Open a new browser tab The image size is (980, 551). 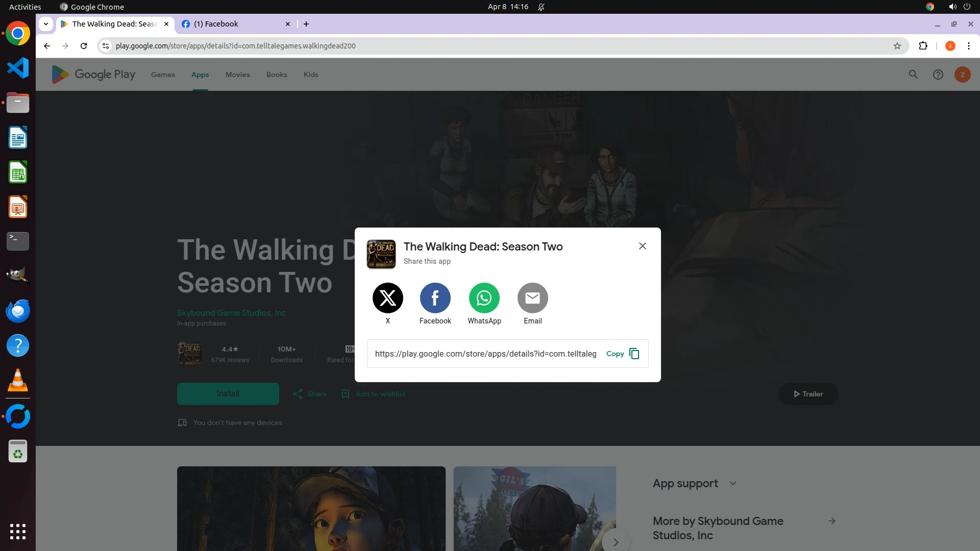point(306,24)
